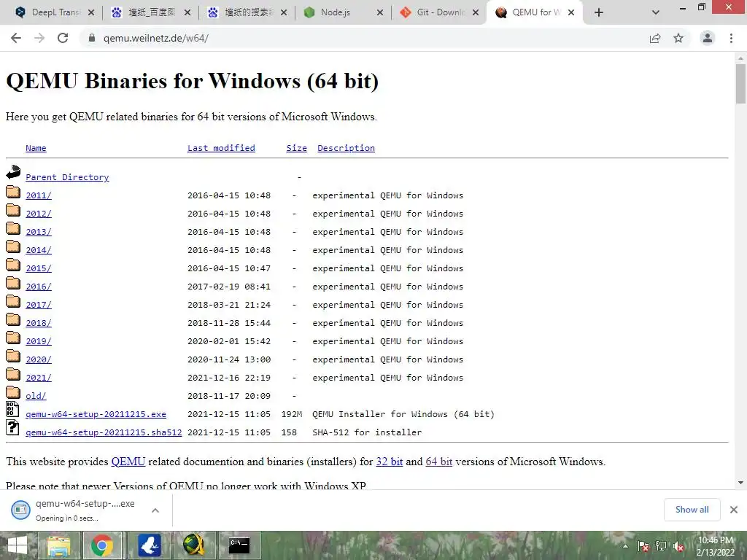747x560 pixels.
Task: Reload the QEMU page
Action: coord(63,38)
